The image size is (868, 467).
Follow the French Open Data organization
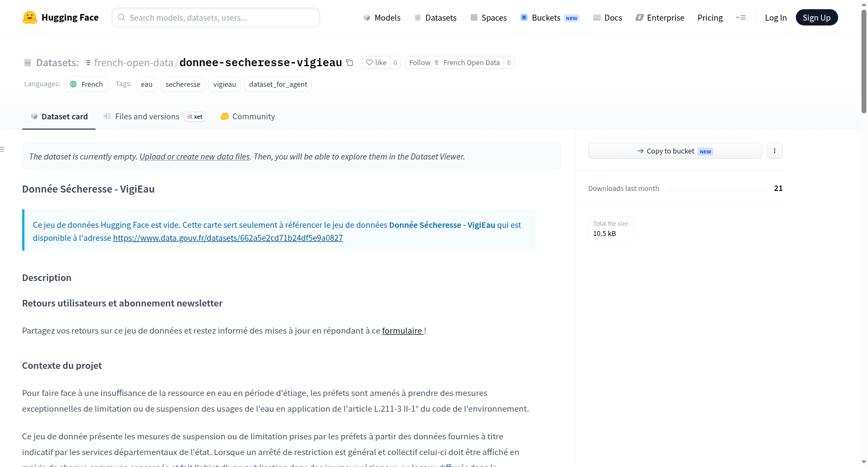tap(455, 62)
